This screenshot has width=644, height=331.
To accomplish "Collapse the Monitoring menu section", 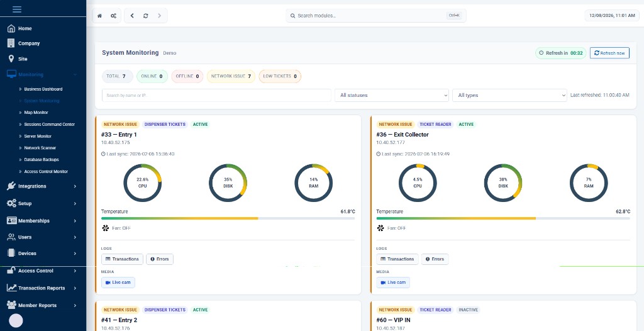I will (75, 74).
